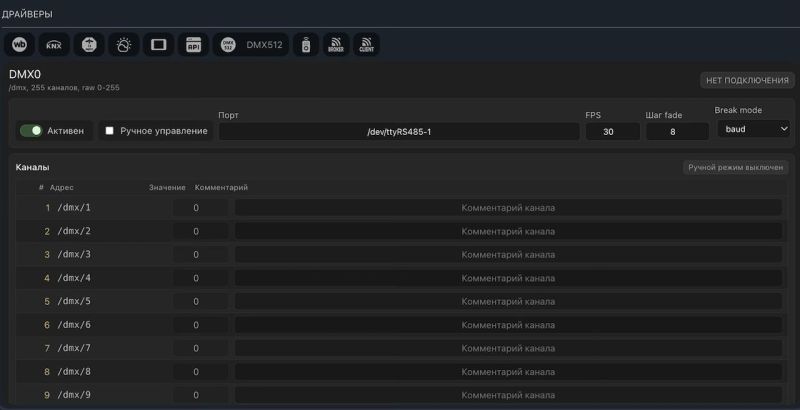Open the KNX driver
Image resolution: width=800 pixels, height=410 pixels.
[x=54, y=45]
